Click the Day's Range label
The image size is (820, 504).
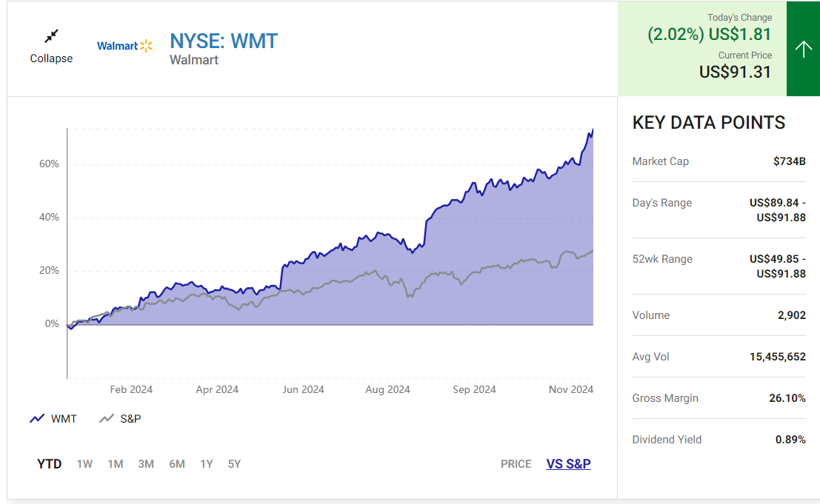(x=662, y=203)
